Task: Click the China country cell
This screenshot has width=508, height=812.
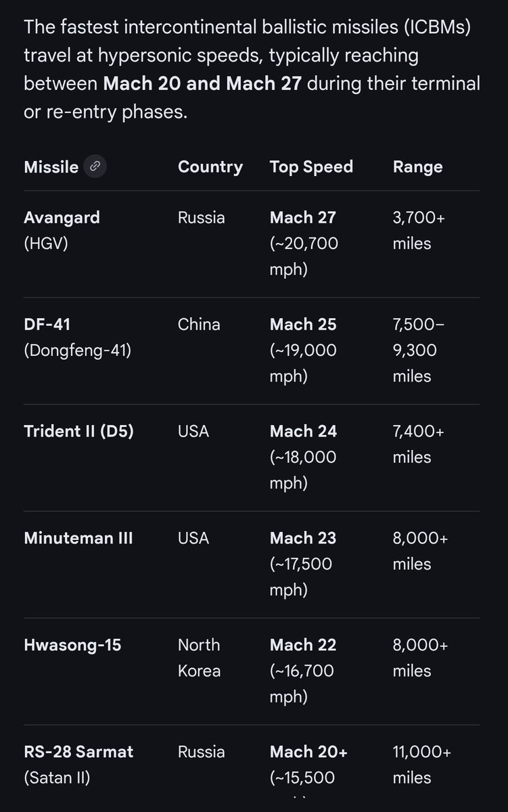Action: tap(199, 324)
